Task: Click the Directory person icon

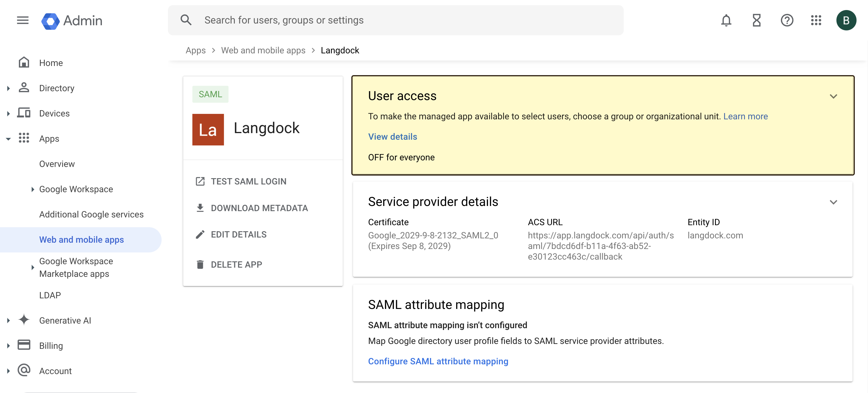Action: (24, 87)
